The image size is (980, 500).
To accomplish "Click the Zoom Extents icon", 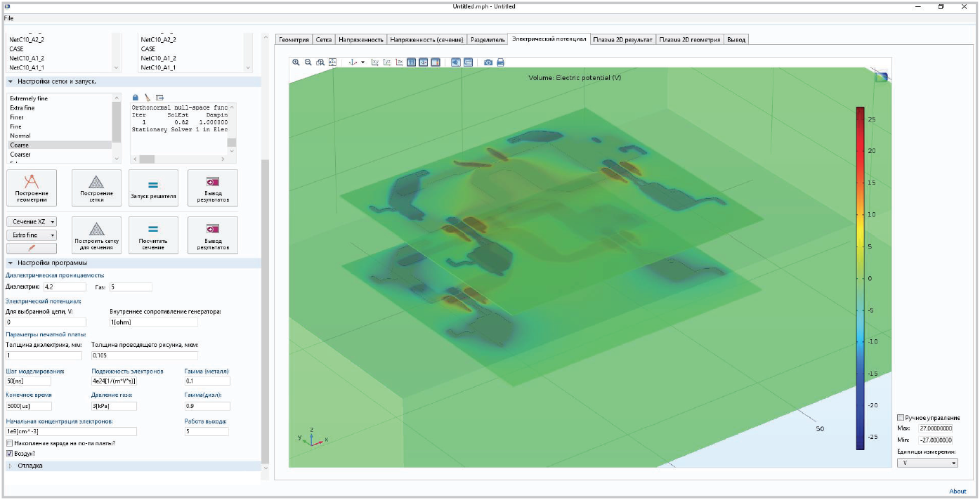I will coord(332,63).
